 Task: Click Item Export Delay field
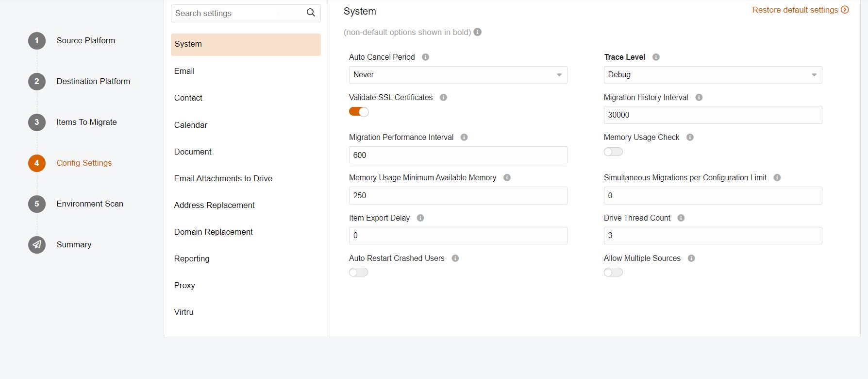[x=458, y=236]
